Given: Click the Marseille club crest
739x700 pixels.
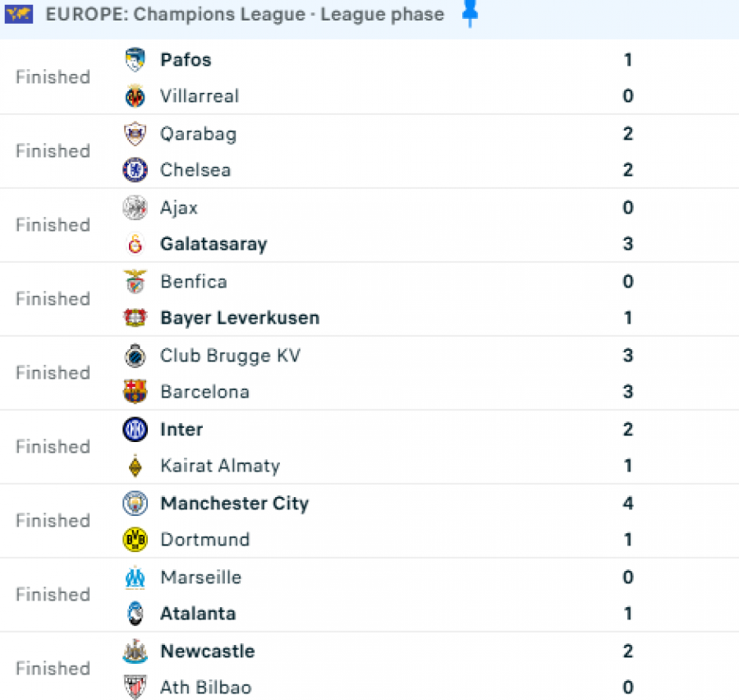Looking at the screenshot, I should point(135,578).
